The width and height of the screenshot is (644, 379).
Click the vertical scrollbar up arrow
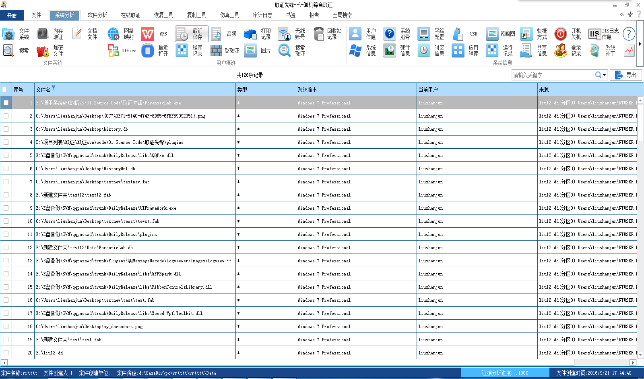[640, 100]
